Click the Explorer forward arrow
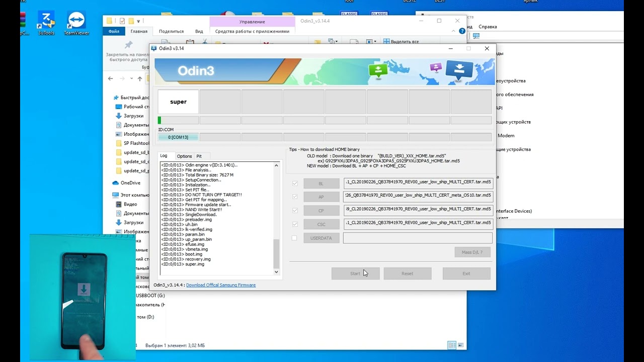 click(122, 79)
